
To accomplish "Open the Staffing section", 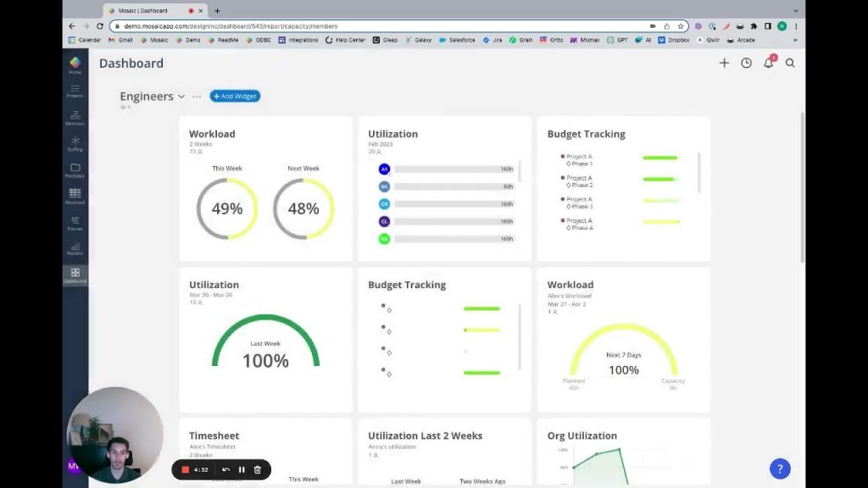I will (75, 146).
